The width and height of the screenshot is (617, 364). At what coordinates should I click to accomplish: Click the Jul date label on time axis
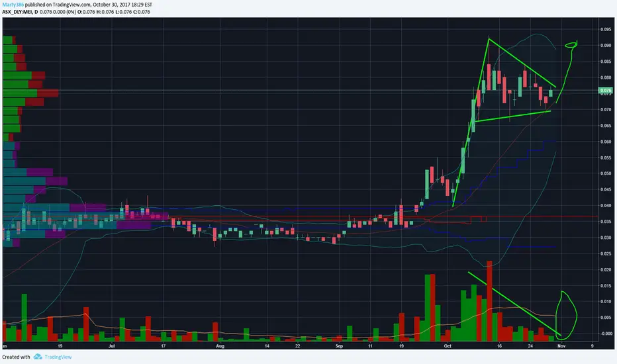112,346
